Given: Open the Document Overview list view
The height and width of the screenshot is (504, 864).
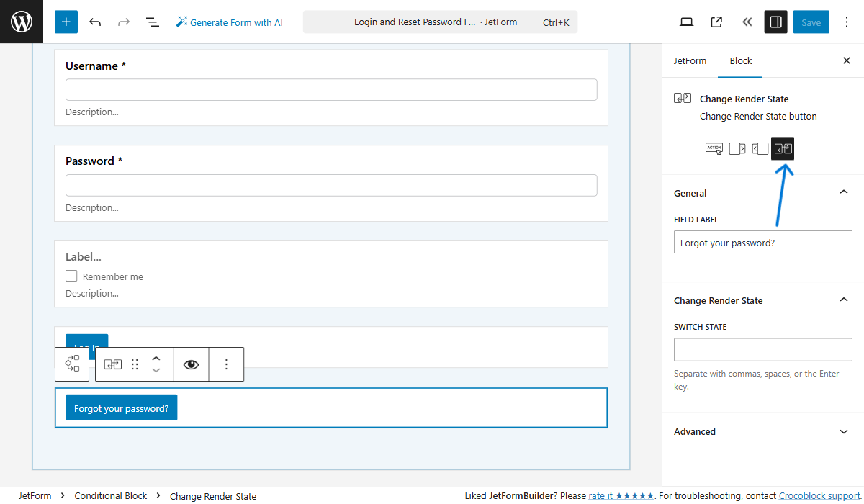Looking at the screenshot, I should (153, 22).
